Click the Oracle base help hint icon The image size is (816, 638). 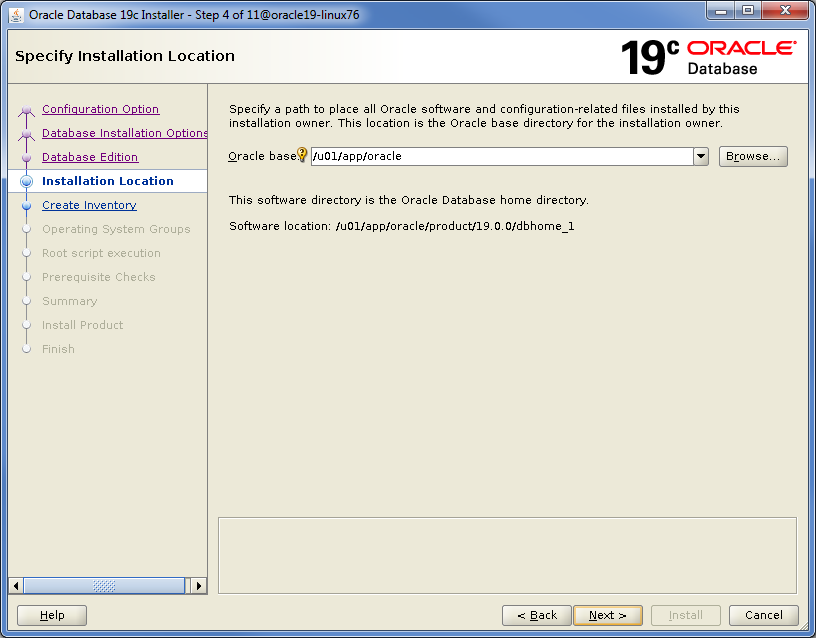click(x=303, y=155)
